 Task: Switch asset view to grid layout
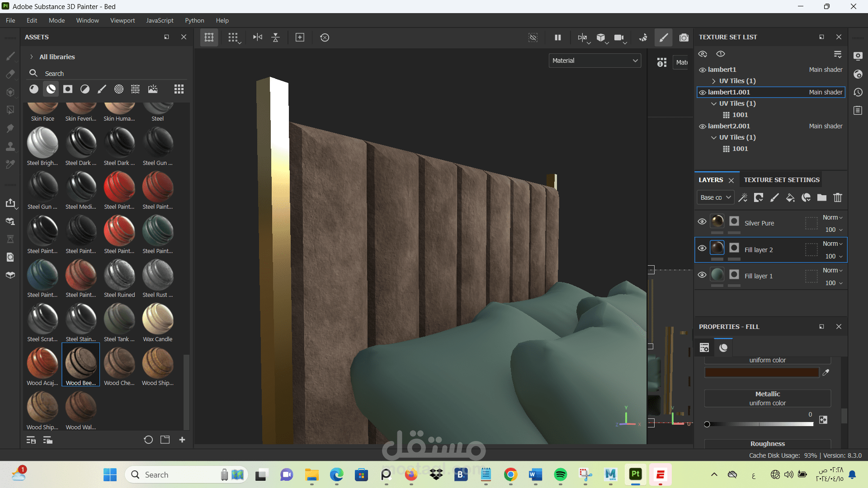pyautogui.click(x=179, y=89)
